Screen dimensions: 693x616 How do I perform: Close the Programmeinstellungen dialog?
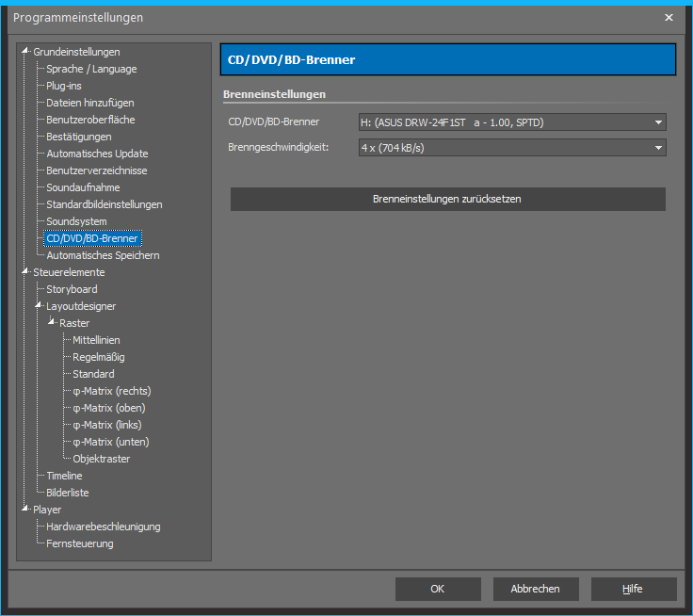(669, 17)
